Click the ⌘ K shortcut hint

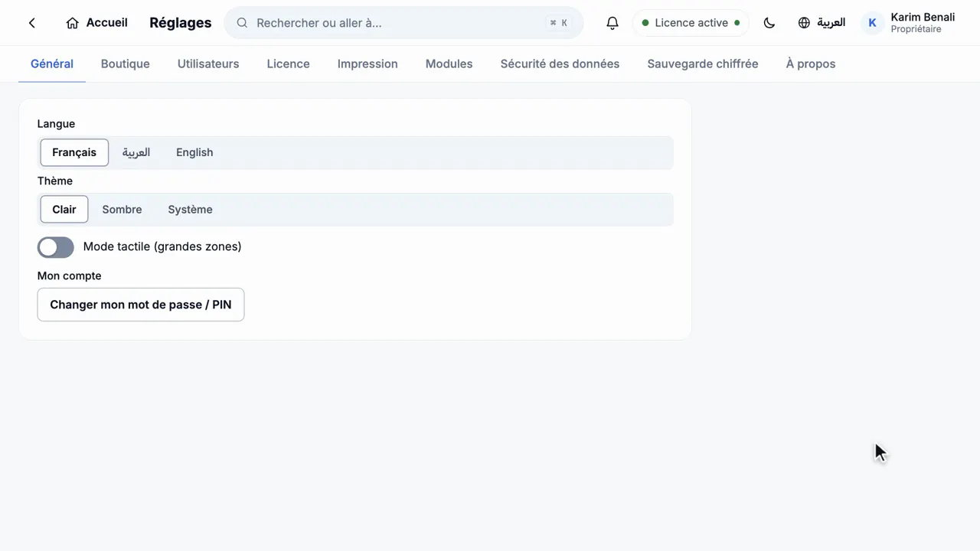(559, 23)
